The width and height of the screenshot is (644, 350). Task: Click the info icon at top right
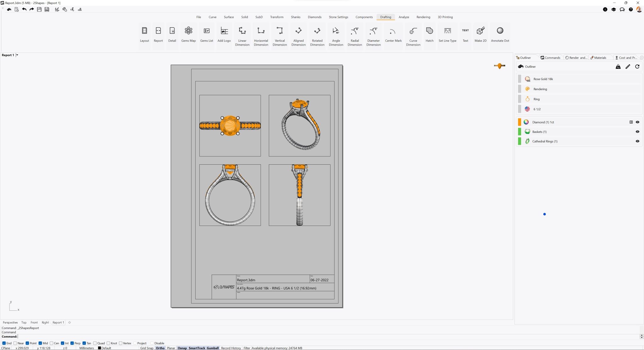(605, 9)
